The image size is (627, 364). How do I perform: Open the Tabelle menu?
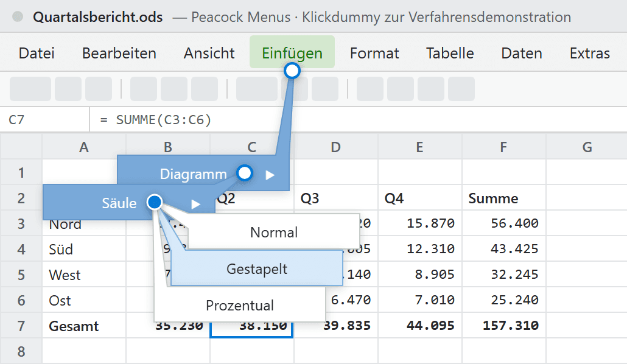click(x=450, y=53)
